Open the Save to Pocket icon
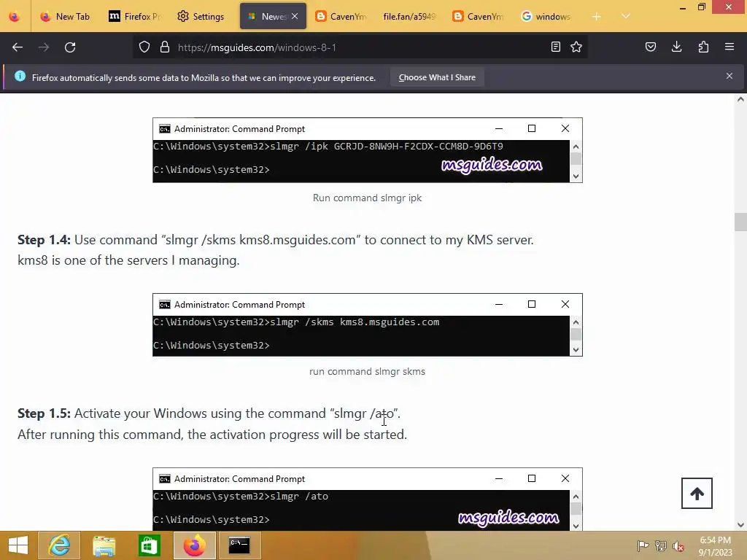 coord(651,47)
